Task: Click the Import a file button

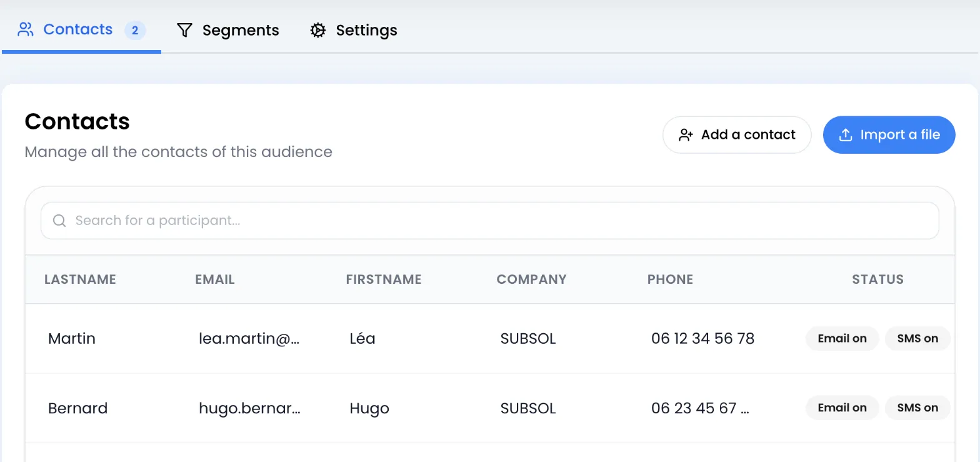Action: [x=889, y=134]
